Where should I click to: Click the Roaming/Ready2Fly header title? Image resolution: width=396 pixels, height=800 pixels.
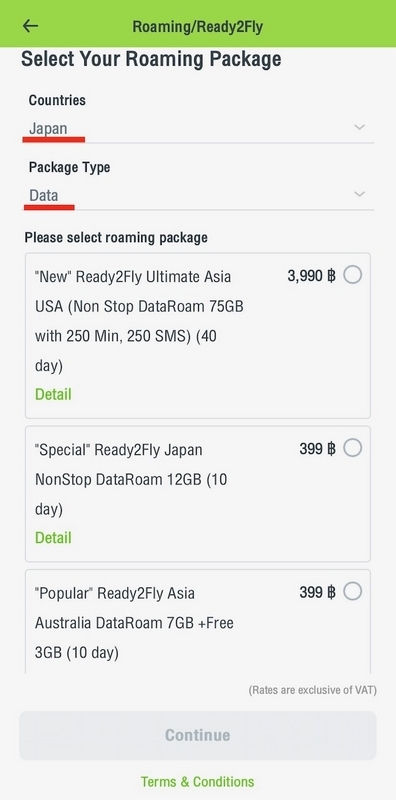197,27
